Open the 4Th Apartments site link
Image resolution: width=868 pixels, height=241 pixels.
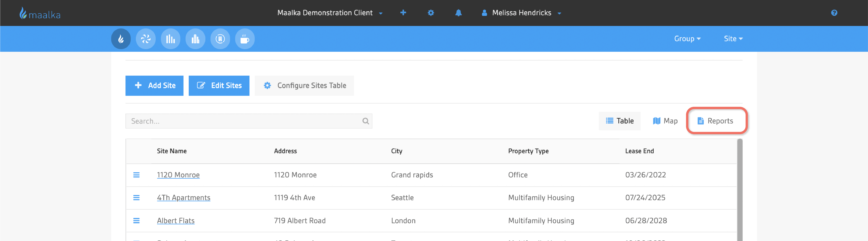tap(184, 198)
